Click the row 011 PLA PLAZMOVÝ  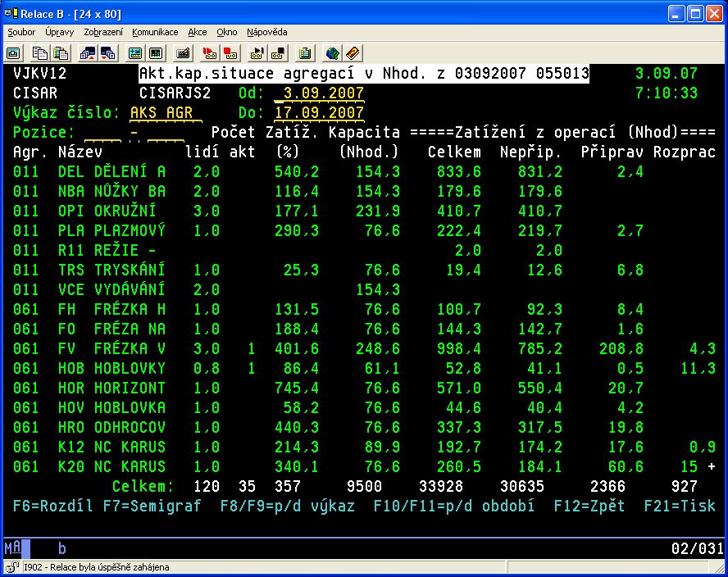pos(364,230)
